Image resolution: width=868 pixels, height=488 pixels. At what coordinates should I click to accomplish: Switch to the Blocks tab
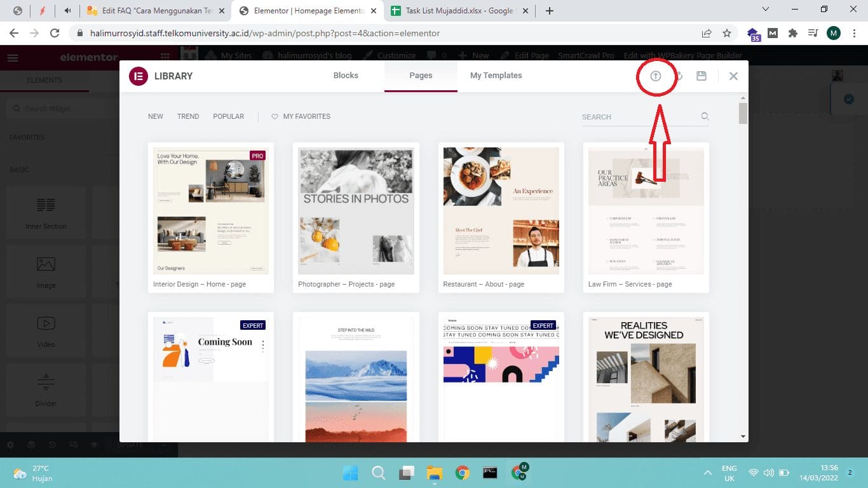(x=346, y=75)
